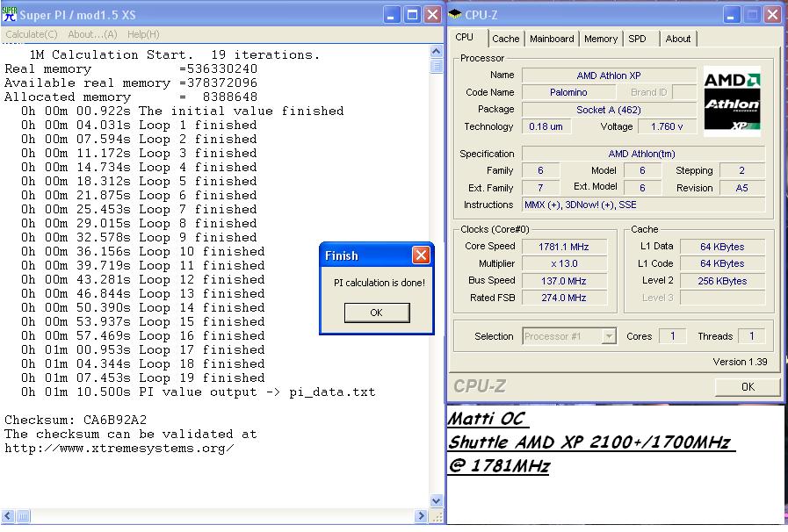This screenshot has width=788, height=532.
Task: Click the Voltage value 1.760 v
Action: point(667,126)
